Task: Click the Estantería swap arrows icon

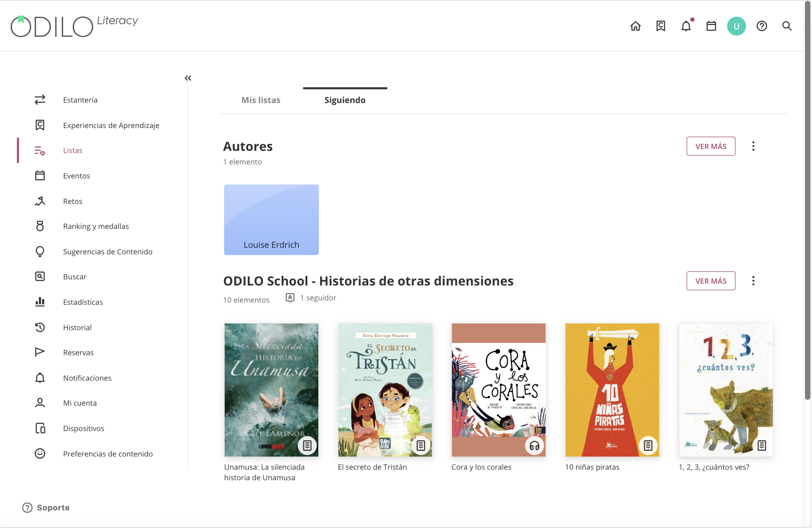Action: click(x=40, y=100)
